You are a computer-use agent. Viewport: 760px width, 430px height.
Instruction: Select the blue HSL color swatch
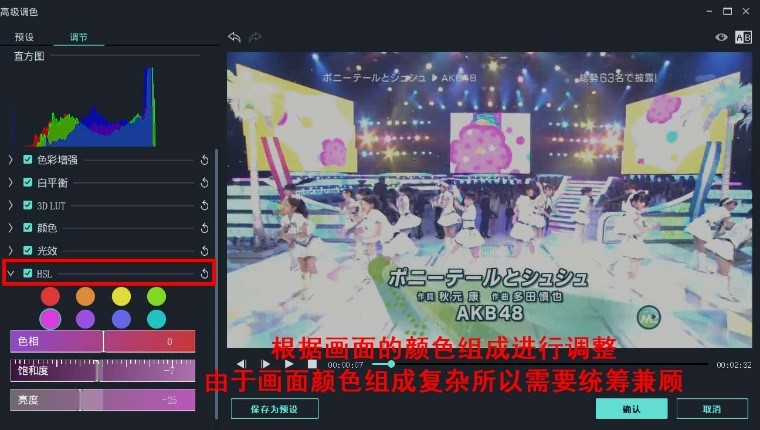(121, 319)
